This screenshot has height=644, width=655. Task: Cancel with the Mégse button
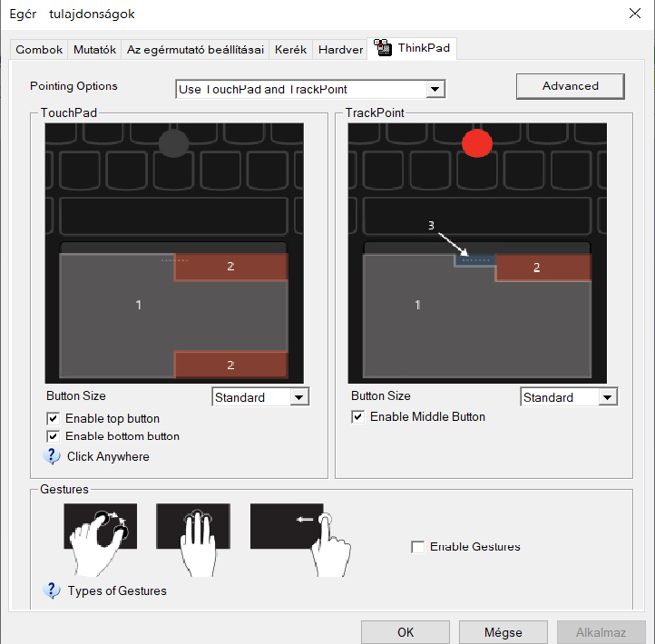pos(503,632)
